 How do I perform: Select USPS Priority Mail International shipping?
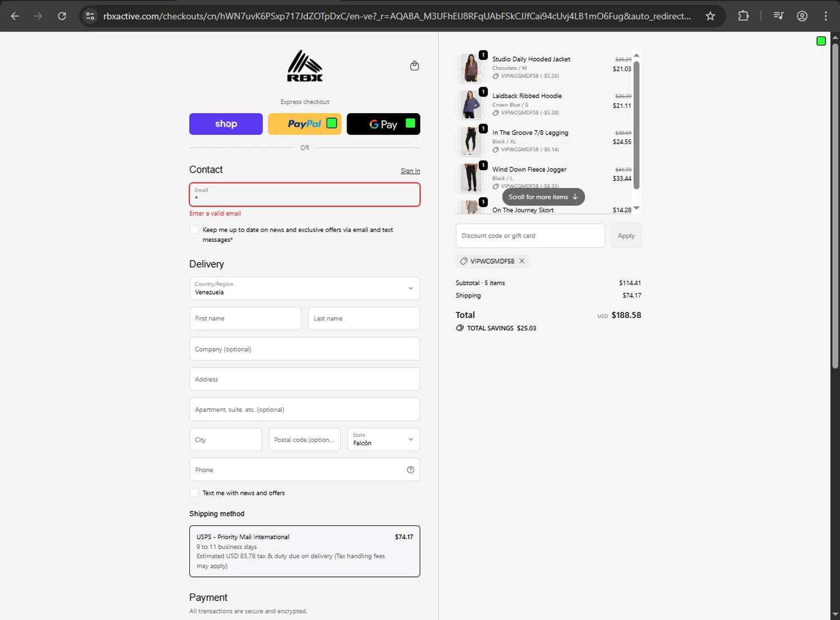click(x=305, y=551)
